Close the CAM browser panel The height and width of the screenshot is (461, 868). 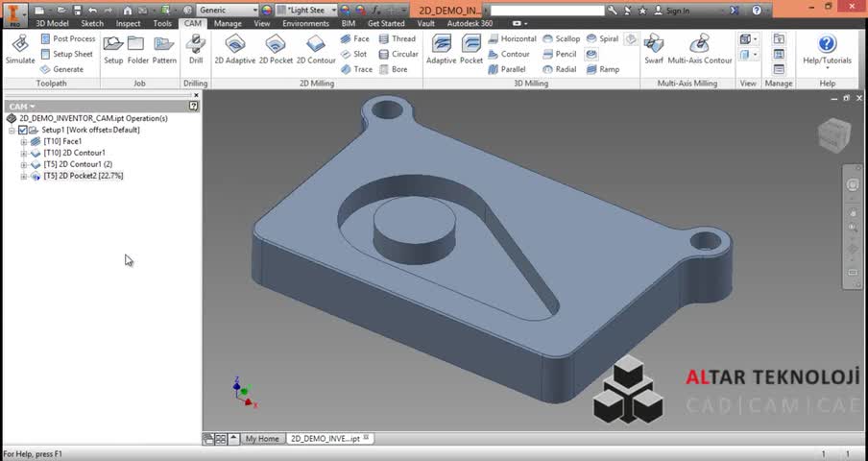click(x=196, y=95)
